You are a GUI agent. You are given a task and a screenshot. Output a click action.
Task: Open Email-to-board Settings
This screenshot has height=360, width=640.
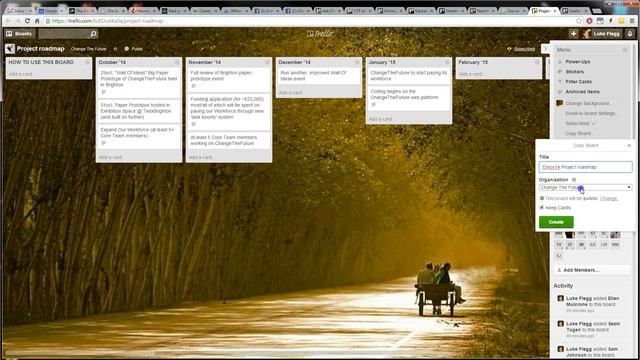pyautogui.click(x=590, y=113)
